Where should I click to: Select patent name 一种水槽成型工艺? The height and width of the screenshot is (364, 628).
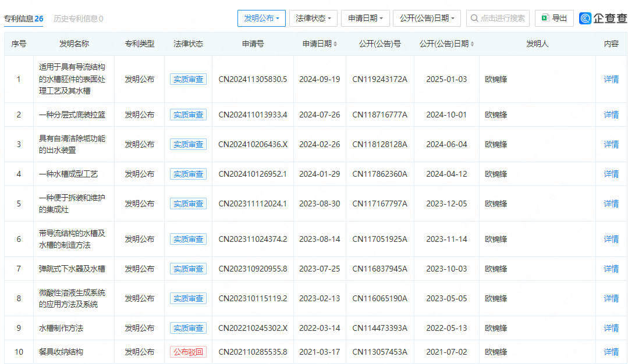[x=69, y=174]
